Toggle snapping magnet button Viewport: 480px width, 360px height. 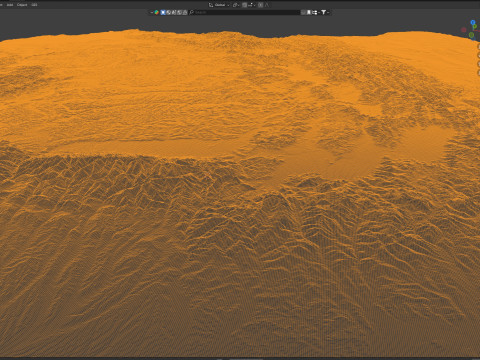(244, 5)
